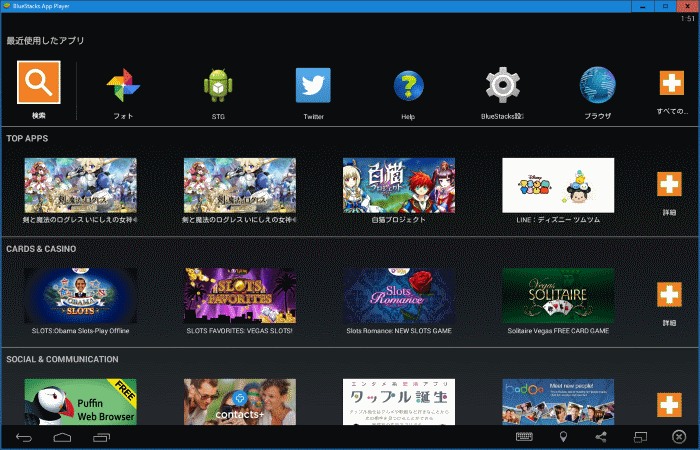Viewport: 700px width, 450px height.
Task: Open Puffin Web Browser thumbnail
Action: tap(80, 402)
